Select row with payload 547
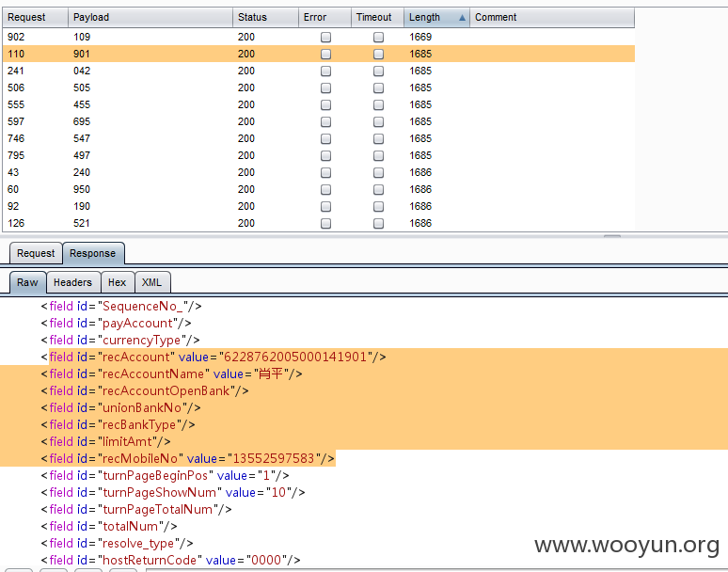 319,139
